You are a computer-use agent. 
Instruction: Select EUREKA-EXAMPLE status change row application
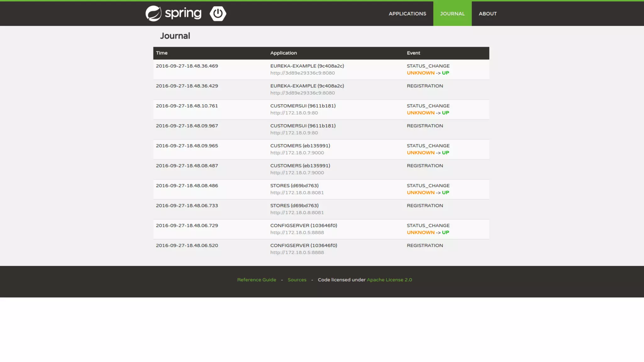coord(307,66)
